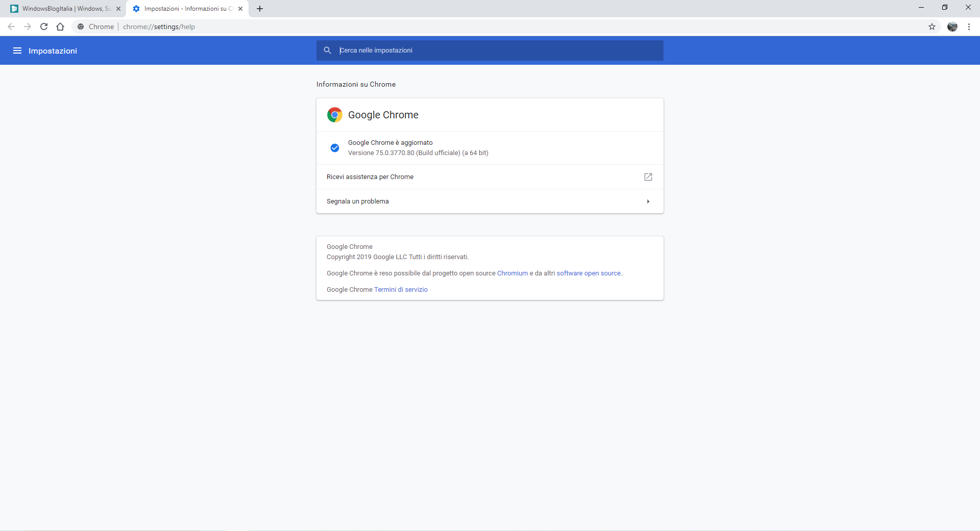
Task: Restore down the Chrome window
Action: 945,7
